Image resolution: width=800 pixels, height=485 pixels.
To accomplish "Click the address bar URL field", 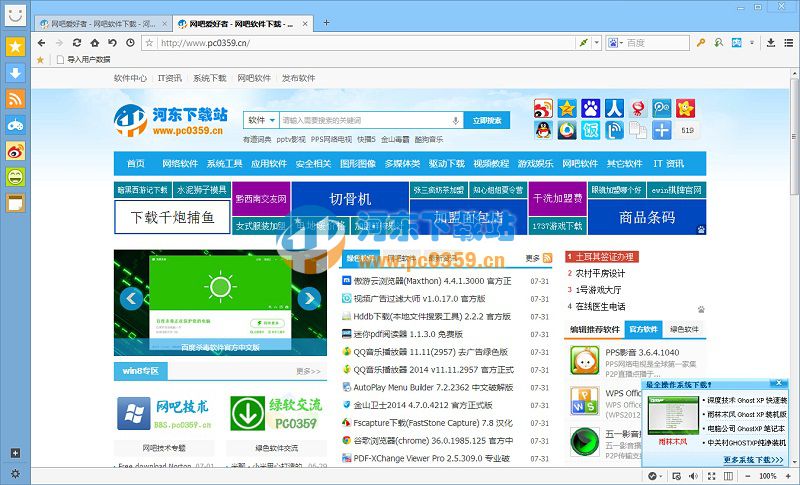I will click(365, 43).
